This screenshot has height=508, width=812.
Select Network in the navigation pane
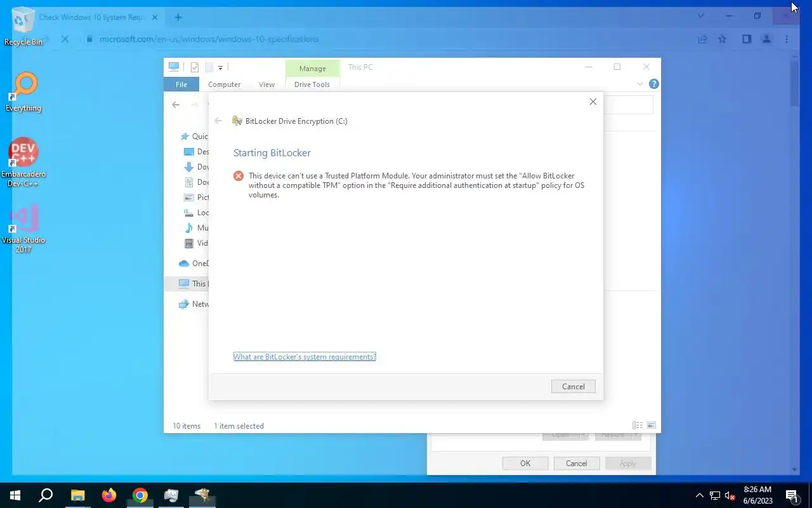tap(193, 304)
